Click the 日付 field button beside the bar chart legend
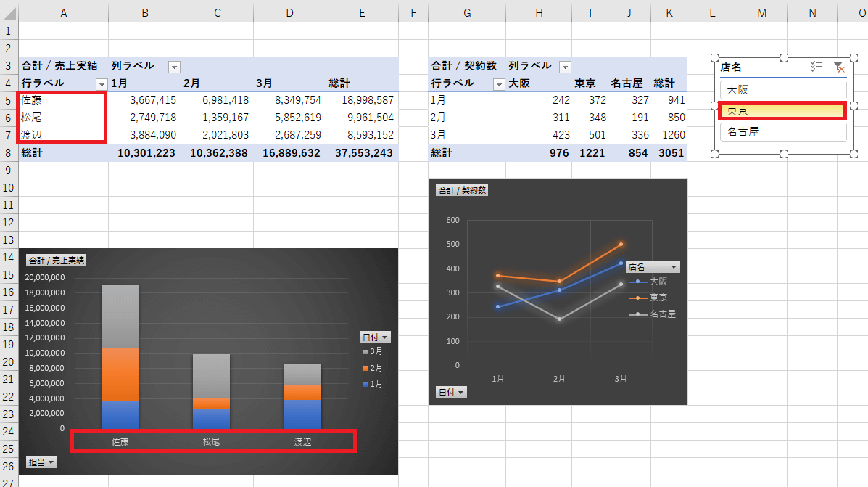Image resolution: width=868 pixels, height=487 pixels. pos(375,337)
